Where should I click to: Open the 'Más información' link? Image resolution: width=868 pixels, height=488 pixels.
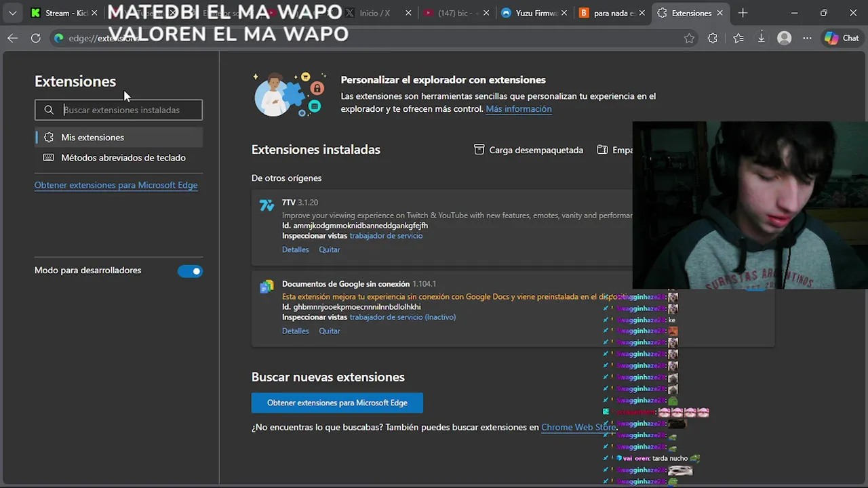[x=519, y=108]
